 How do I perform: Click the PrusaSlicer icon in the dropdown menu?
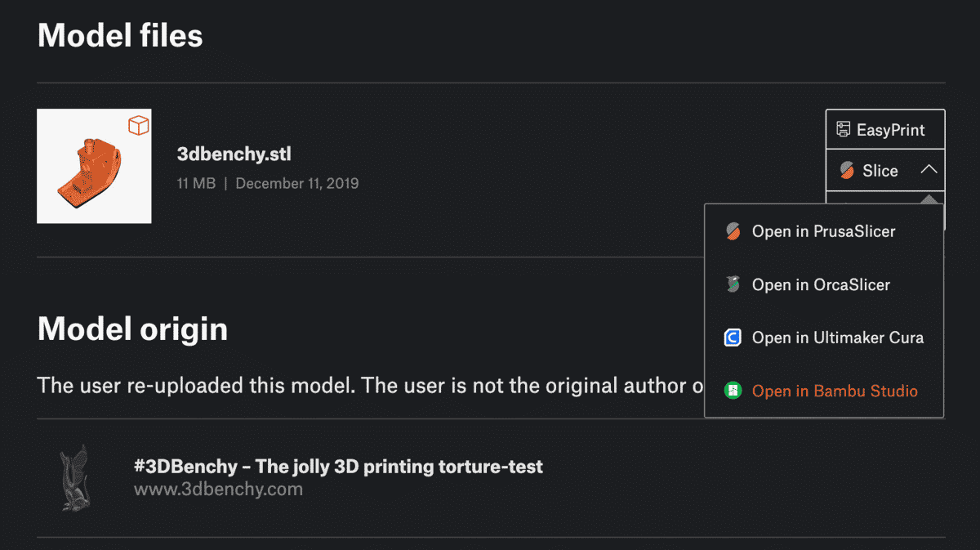click(x=733, y=231)
